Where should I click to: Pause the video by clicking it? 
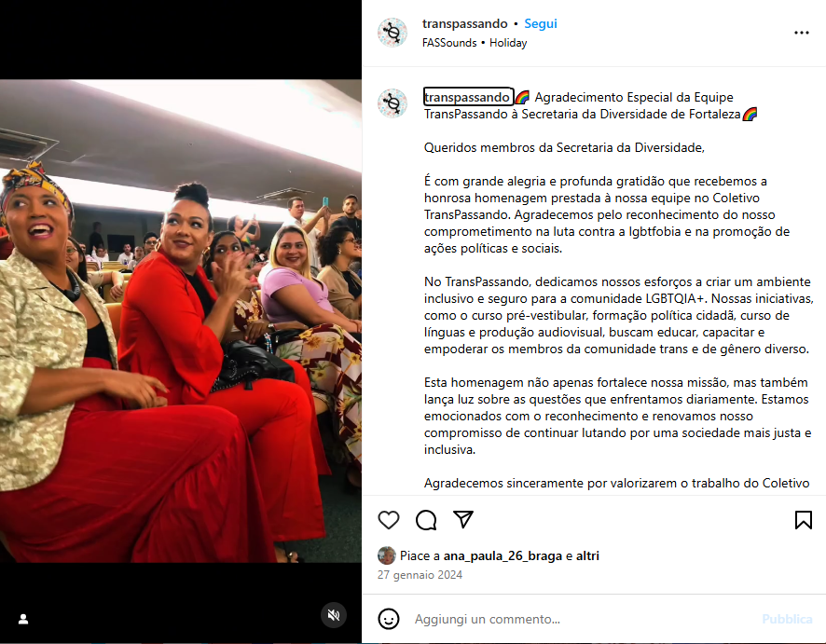[181, 322]
